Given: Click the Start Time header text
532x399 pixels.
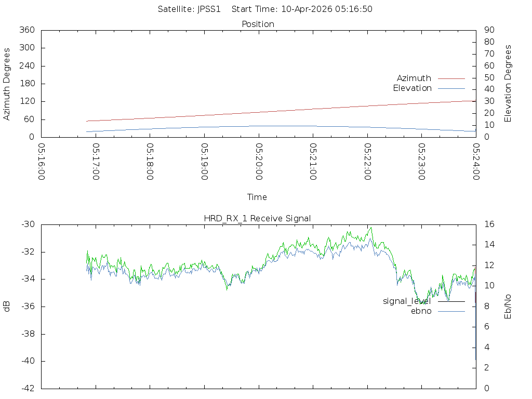Looking at the screenshot, I should pos(302,9).
